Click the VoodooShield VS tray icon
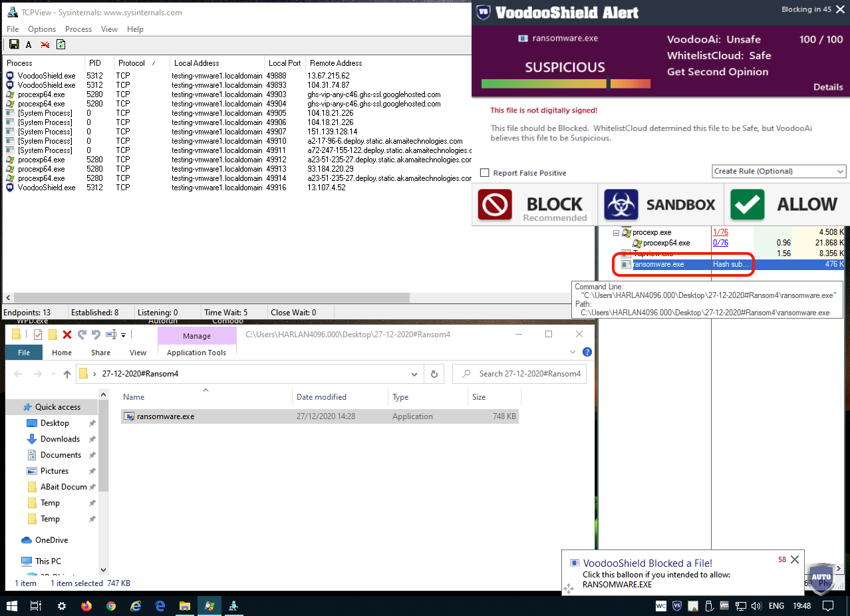 677,606
